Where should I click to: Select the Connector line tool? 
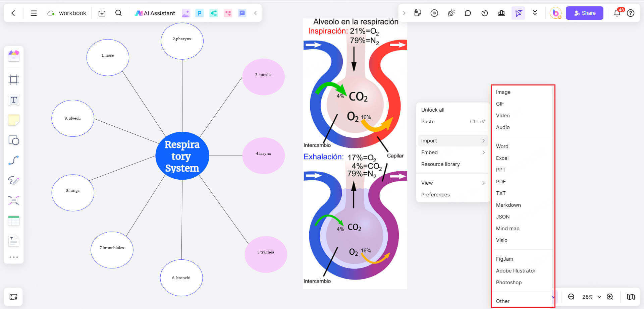coord(14,160)
